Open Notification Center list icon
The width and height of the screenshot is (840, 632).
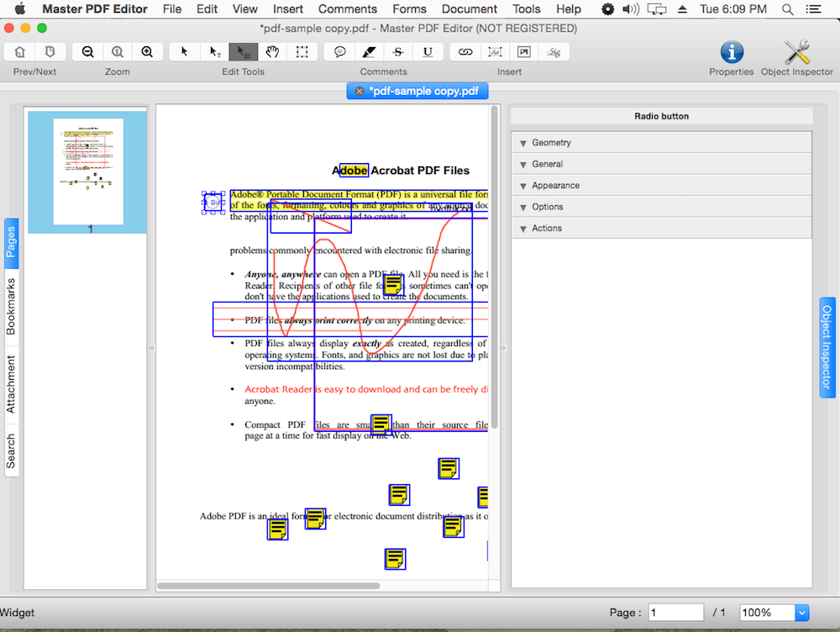click(x=813, y=9)
